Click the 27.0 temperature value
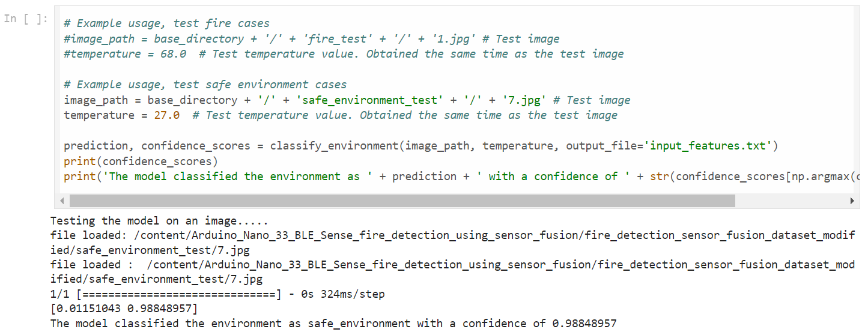 pyautogui.click(x=167, y=115)
